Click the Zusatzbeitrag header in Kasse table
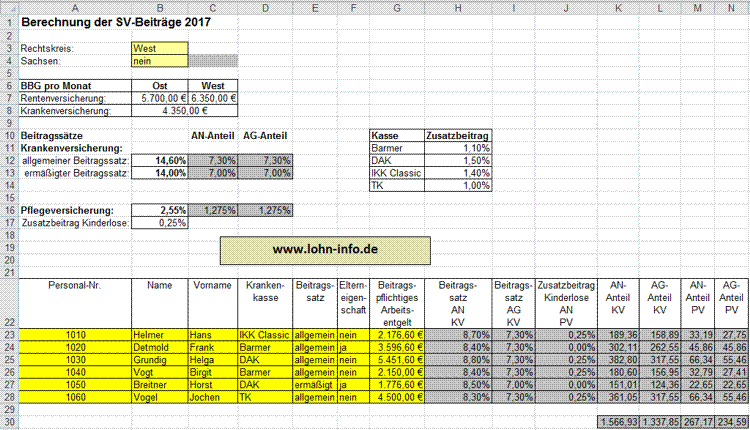 (x=458, y=135)
